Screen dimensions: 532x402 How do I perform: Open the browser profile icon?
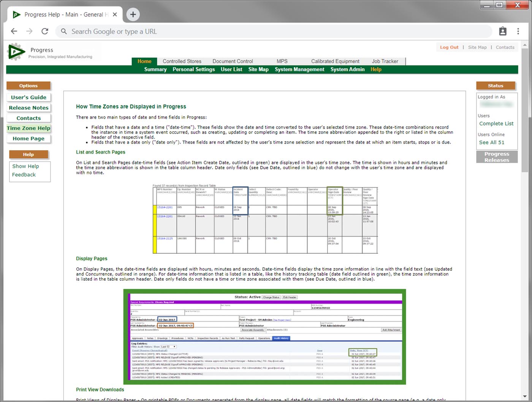pyautogui.click(x=503, y=31)
